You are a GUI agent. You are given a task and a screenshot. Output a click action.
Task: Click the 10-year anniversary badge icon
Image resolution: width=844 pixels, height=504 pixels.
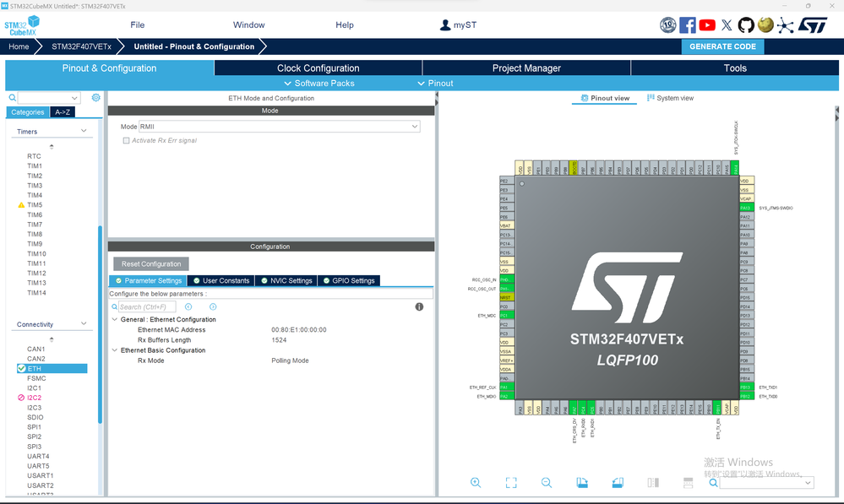click(x=668, y=24)
